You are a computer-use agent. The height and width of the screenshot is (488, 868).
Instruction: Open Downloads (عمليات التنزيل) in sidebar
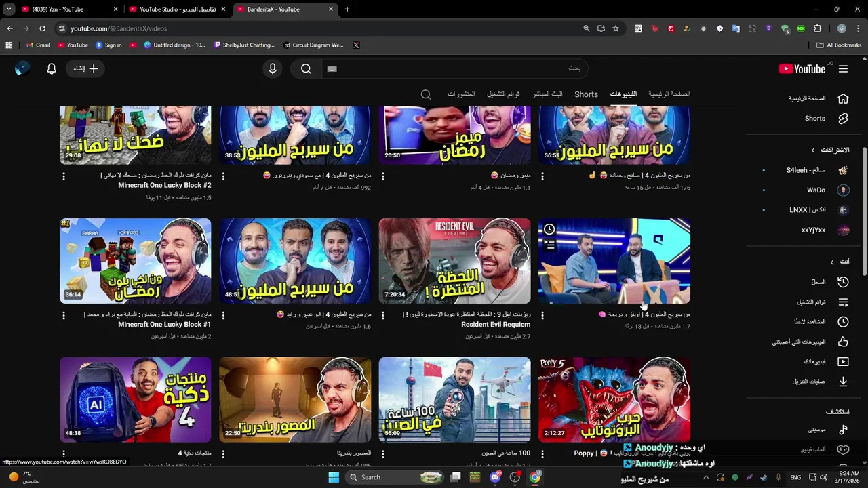[820, 382]
